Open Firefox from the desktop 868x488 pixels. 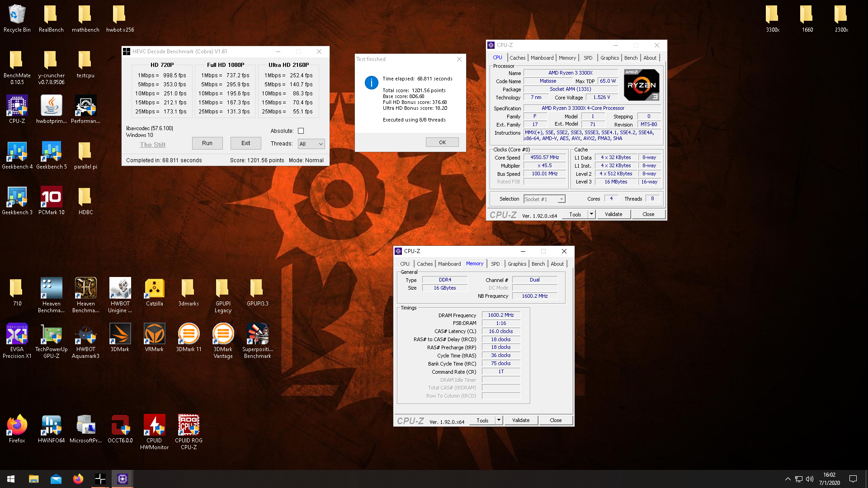tap(17, 429)
